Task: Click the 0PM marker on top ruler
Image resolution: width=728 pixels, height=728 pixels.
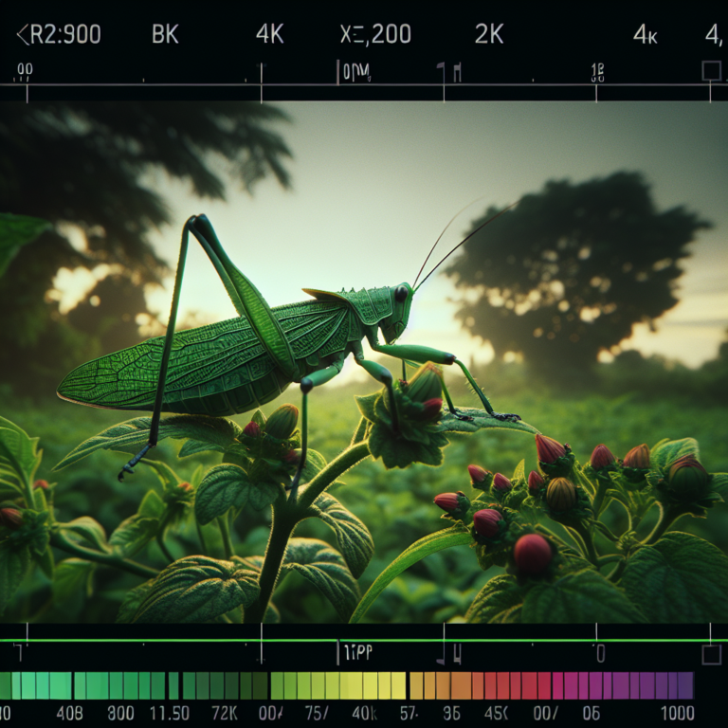Action: 356,72
